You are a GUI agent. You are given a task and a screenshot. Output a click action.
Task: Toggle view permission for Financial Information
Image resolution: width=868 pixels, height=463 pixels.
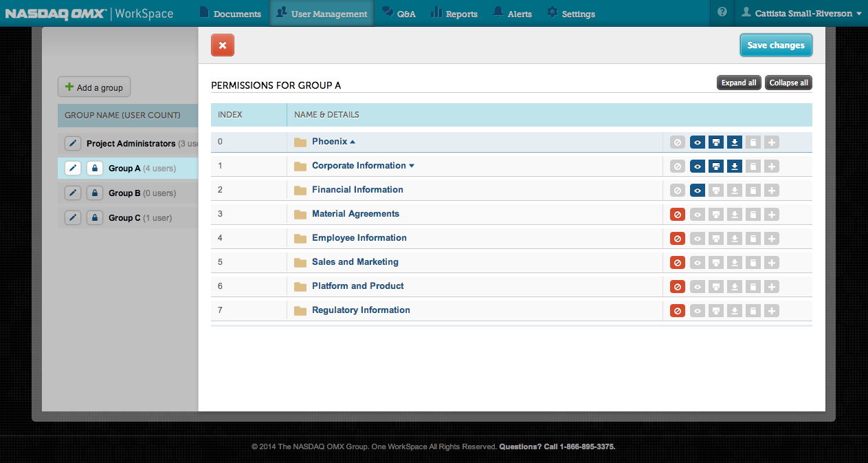coord(698,191)
